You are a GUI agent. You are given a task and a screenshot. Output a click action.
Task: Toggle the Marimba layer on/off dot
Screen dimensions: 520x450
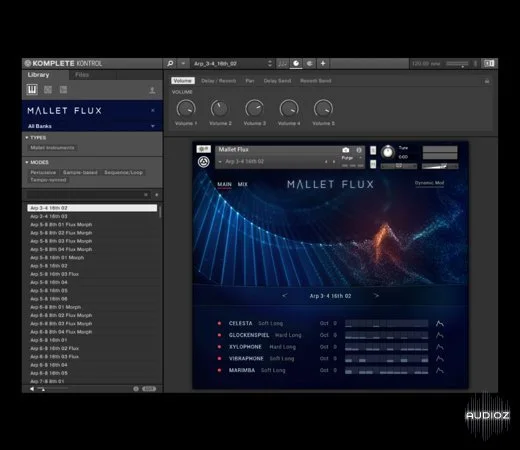219,370
